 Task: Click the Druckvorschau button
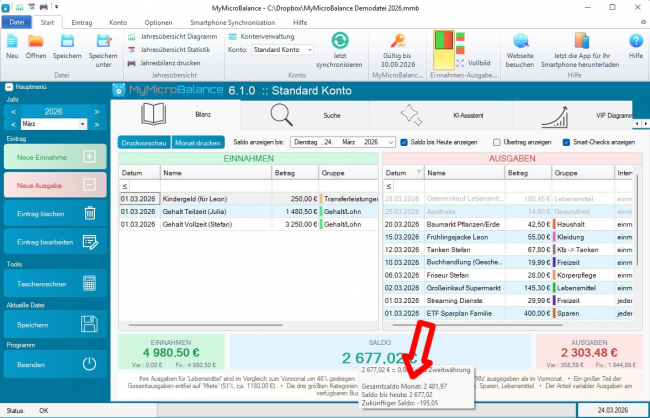143,142
